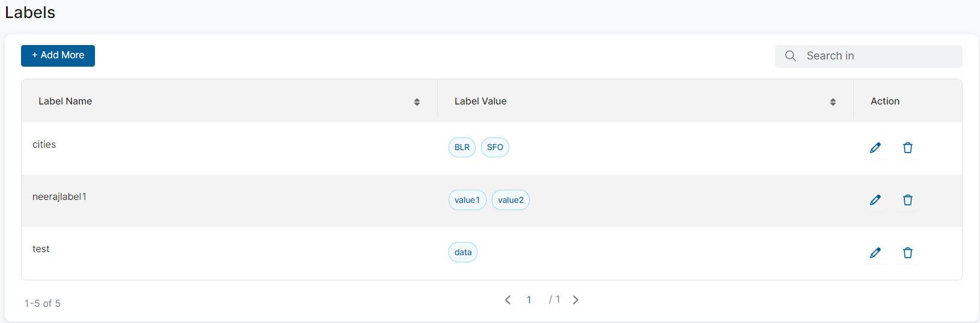
Task: Click the search magnifier icon
Action: (791, 56)
